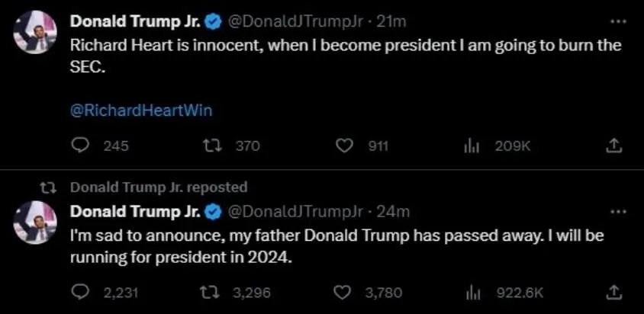This screenshot has height=314, width=644.
Task: Open Donald Trump Jr. profile from first tweet name
Action: coord(135,21)
